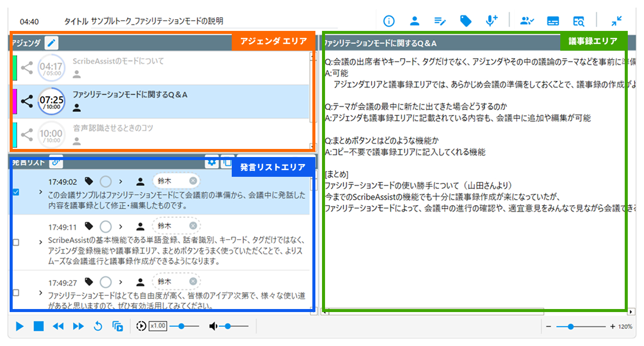Uncheck the checkbox for the 17:49:02 utterance
The width and height of the screenshot is (644, 346).
(x=16, y=193)
